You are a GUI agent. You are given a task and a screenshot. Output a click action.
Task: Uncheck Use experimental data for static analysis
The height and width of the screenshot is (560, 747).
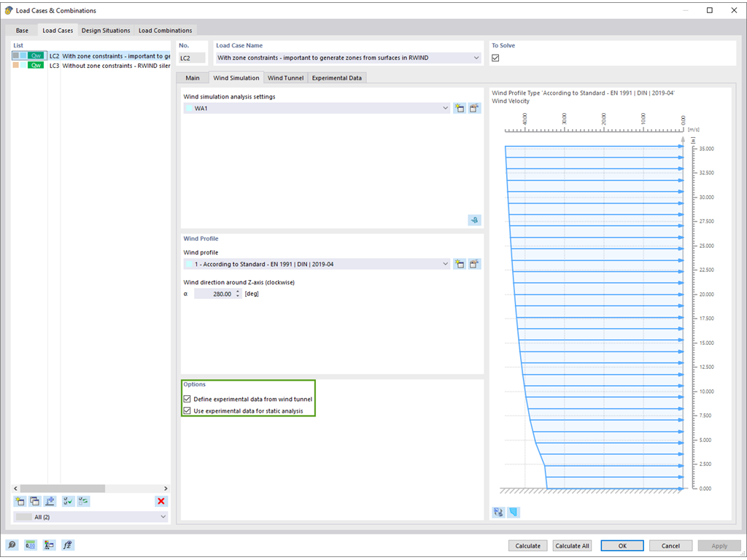187,411
